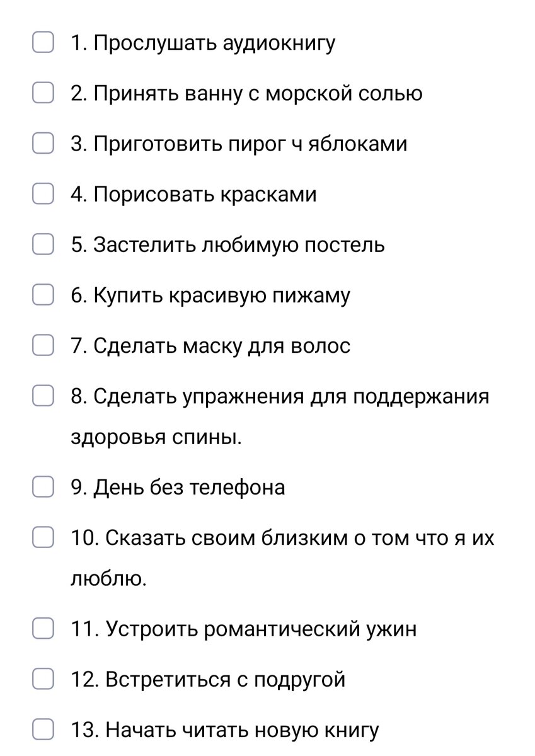The image size is (535, 756).
Task: Check the box for 'День без телефона'
Action: (x=43, y=487)
